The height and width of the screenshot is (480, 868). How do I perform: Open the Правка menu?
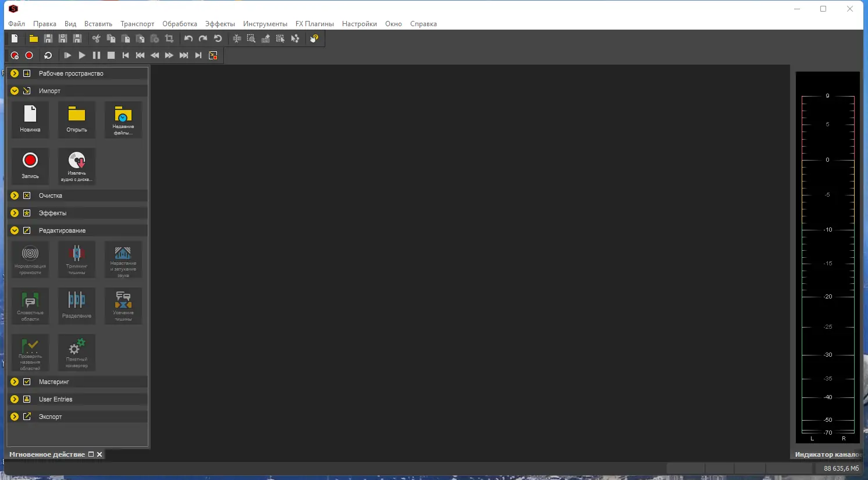[x=45, y=24]
